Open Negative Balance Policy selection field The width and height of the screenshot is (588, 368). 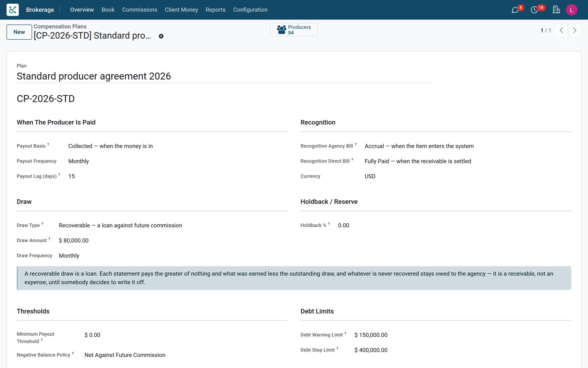[186, 355]
